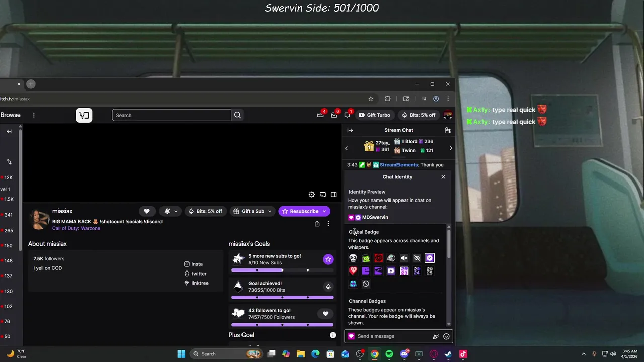This screenshot has width=644, height=362.
Task: Open chat community users icon
Action: click(x=447, y=130)
